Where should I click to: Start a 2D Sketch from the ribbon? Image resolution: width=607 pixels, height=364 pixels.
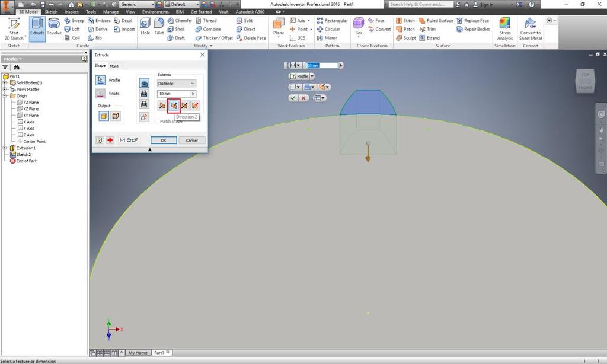point(14,28)
